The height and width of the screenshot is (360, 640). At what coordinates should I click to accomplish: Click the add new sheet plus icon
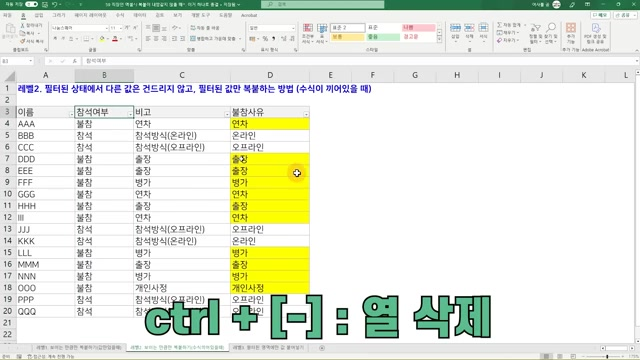coord(322,348)
